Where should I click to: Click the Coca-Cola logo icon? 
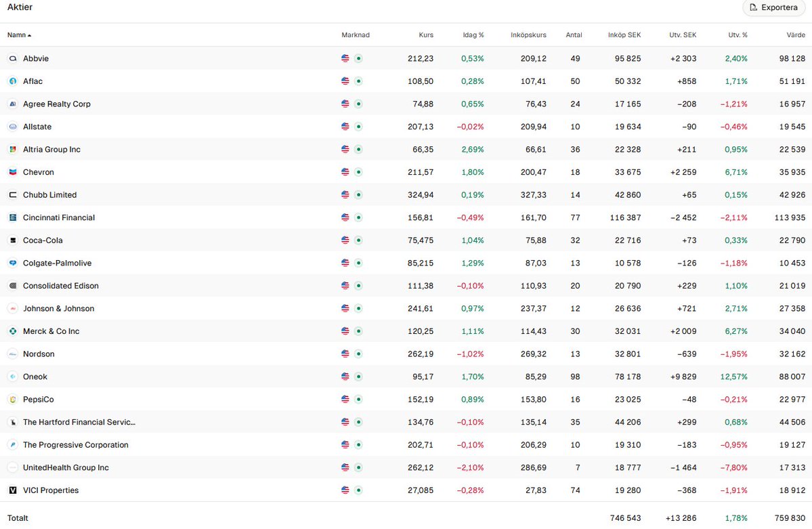[x=13, y=240]
